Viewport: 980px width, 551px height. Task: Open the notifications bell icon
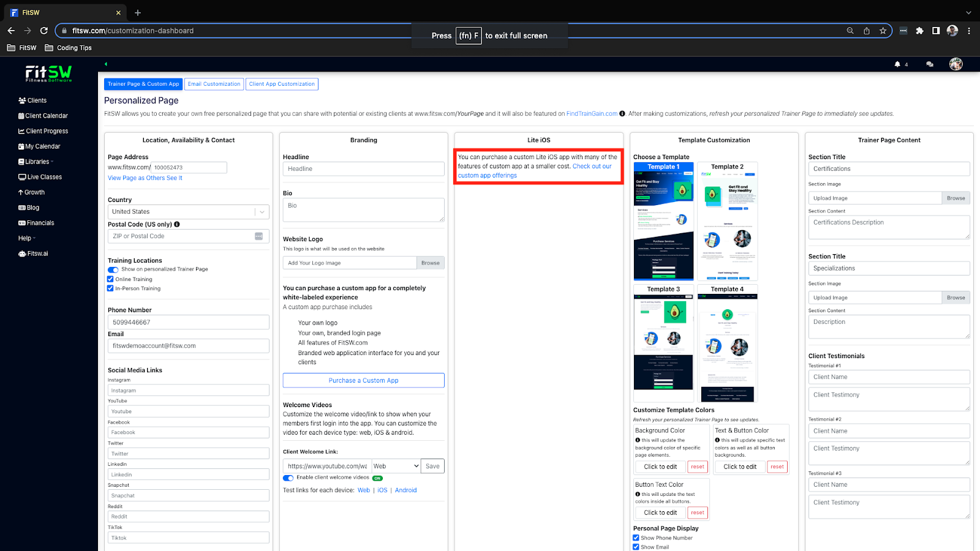pos(897,64)
